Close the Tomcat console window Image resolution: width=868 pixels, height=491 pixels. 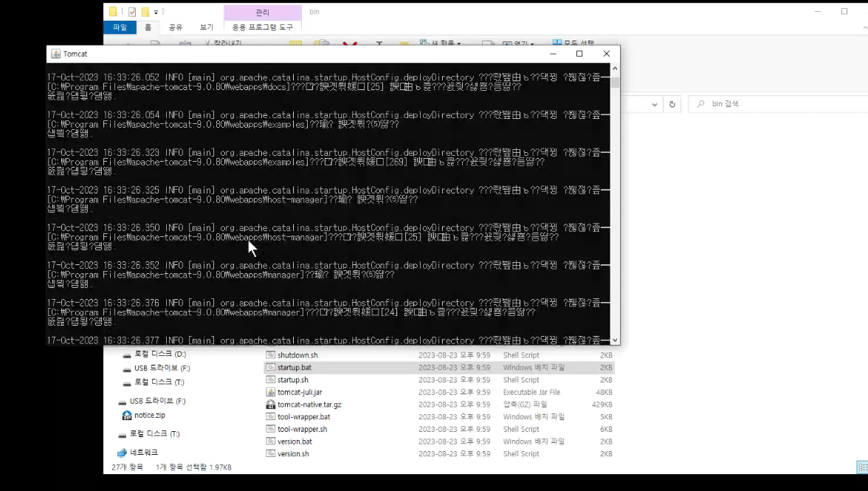(607, 54)
